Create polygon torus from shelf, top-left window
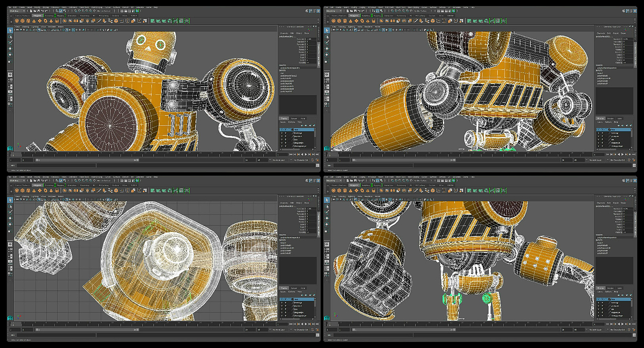 [x=45, y=21]
